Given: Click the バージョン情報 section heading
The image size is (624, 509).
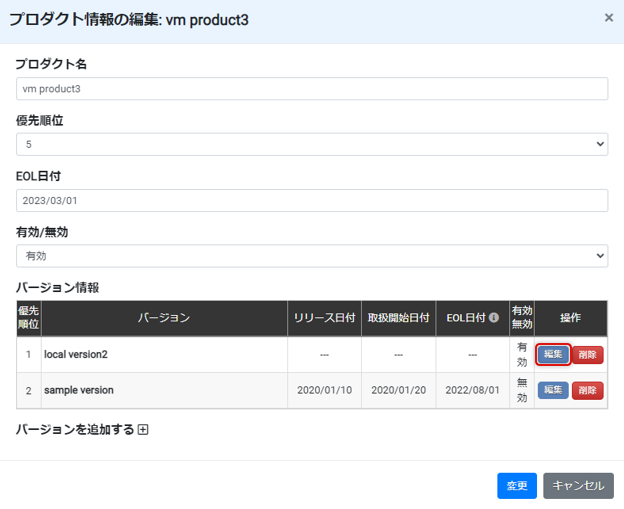Looking at the screenshot, I should point(58,288).
